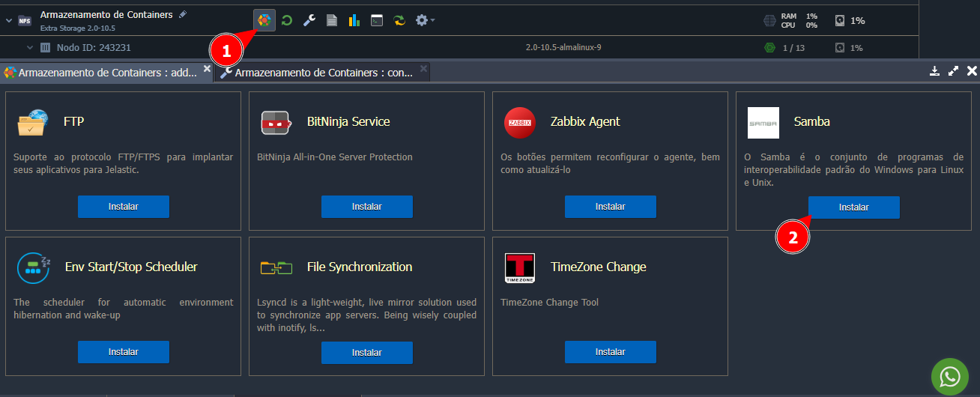The image size is (980, 397).
Task: Install the Samba add-on
Action: point(853,207)
